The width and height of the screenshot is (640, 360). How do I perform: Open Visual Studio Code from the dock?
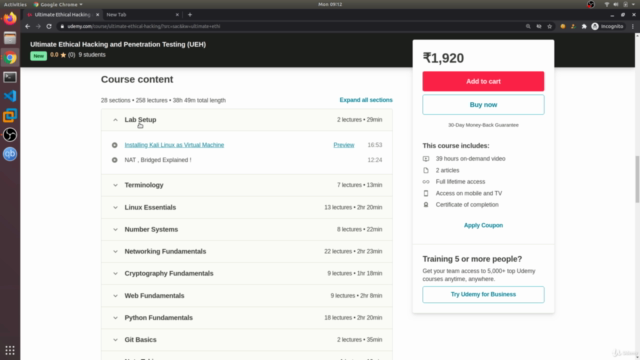10,96
